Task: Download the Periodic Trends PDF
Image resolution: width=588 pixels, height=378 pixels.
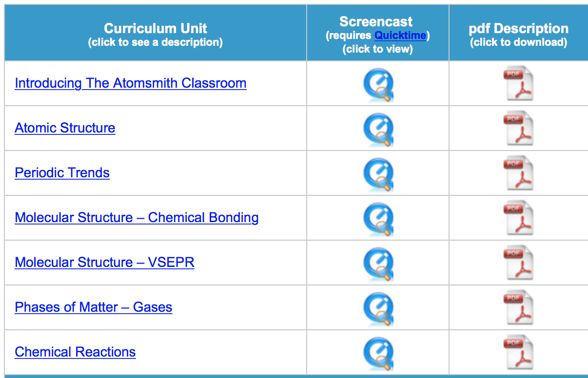Action: coord(518,174)
